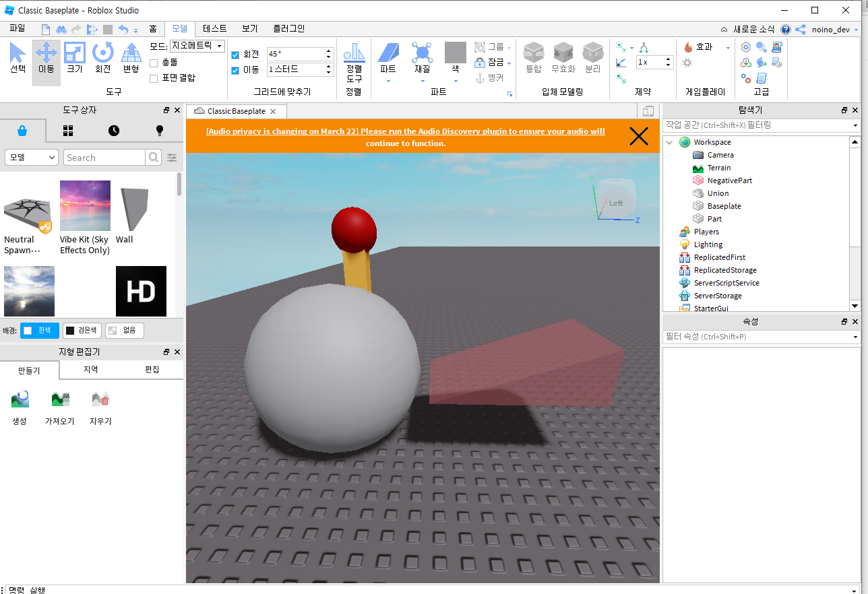Click the Vibe Kit sky thumbnail
The width and height of the screenshot is (868, 594).
[85, 205]
